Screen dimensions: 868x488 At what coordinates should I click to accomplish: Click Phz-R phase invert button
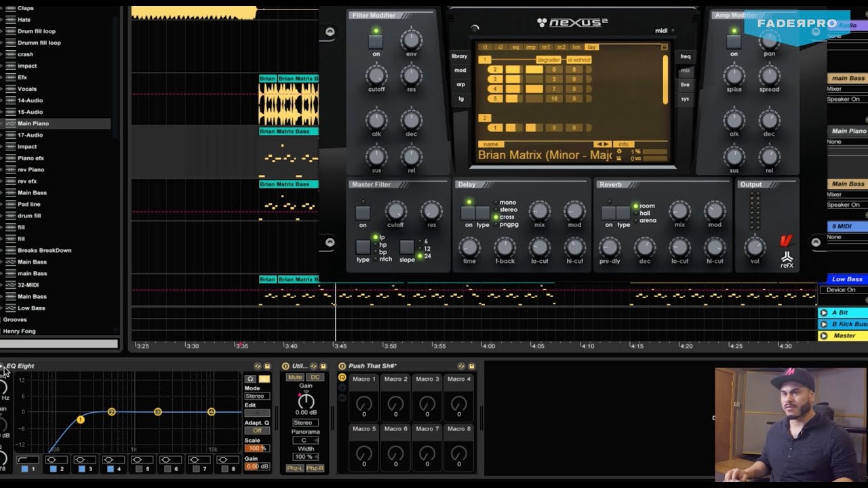[x=315, y=468]
